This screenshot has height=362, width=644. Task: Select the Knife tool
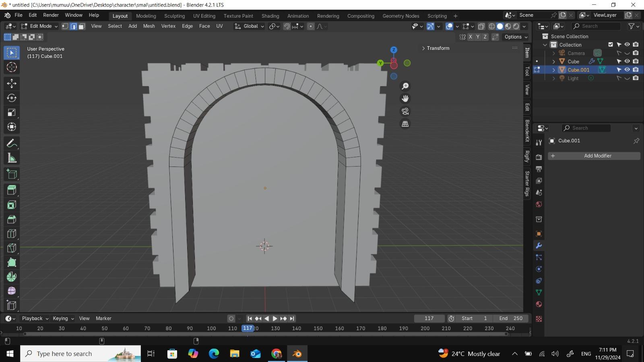[x=12, y=248]
